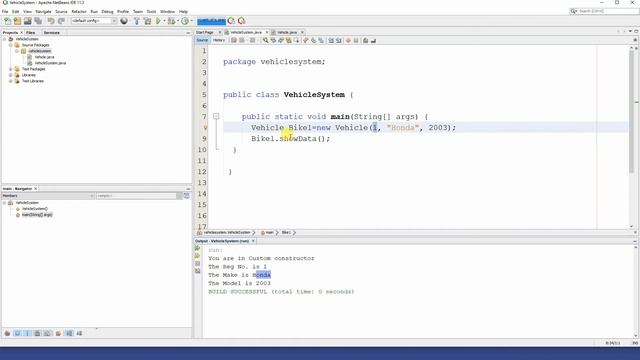Close the VehicleSystem.java editor tab
This screenshot has width=640, height=360.
267,32
